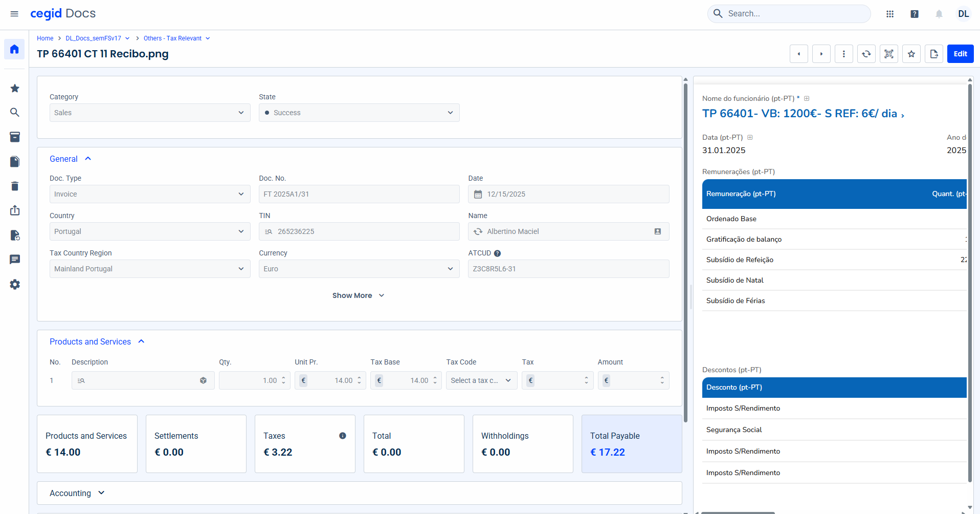Click Show More in General section
Screen dimensions: 980x514
pos(358,295)
